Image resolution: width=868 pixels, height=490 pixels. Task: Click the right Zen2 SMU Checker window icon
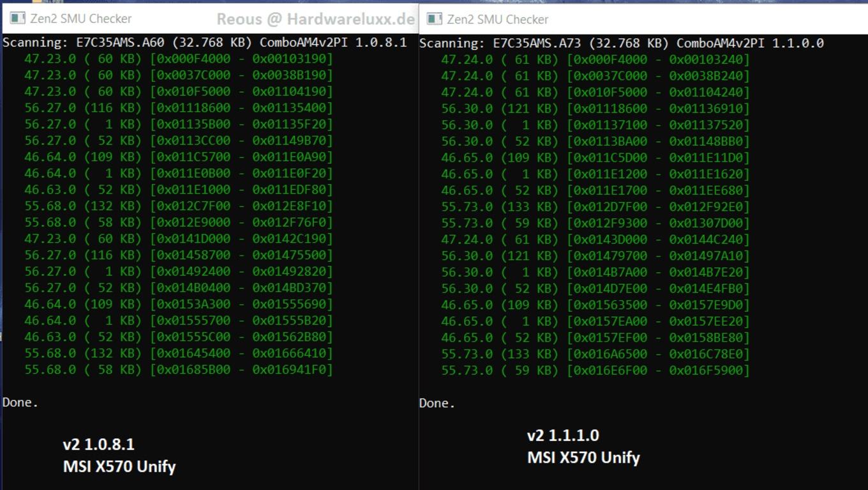pos(435,19)
